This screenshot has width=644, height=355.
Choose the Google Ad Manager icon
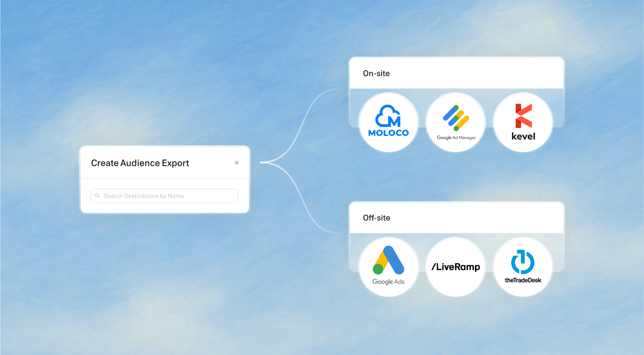(456, 123)
